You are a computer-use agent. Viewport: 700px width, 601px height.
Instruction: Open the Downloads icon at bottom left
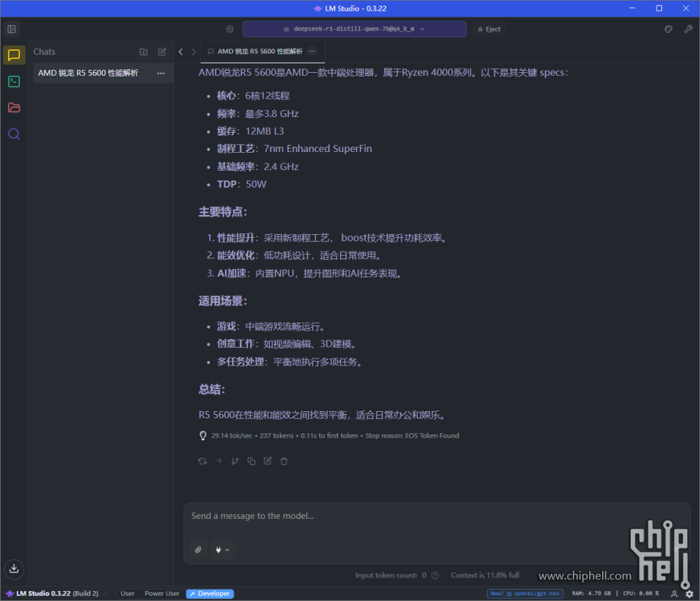[x=14, y=568]
